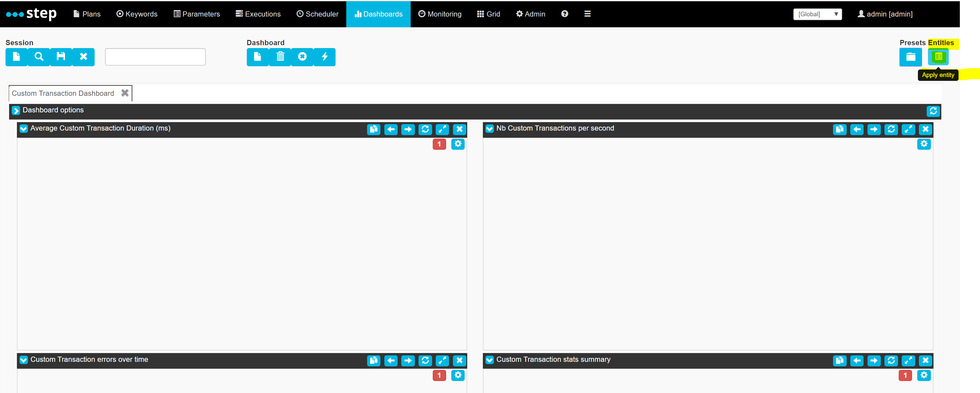Viewport: 980px width, 393px height.
Task: Move Custom Transaction stats summary widget right
Action: [x=874, y=361]
